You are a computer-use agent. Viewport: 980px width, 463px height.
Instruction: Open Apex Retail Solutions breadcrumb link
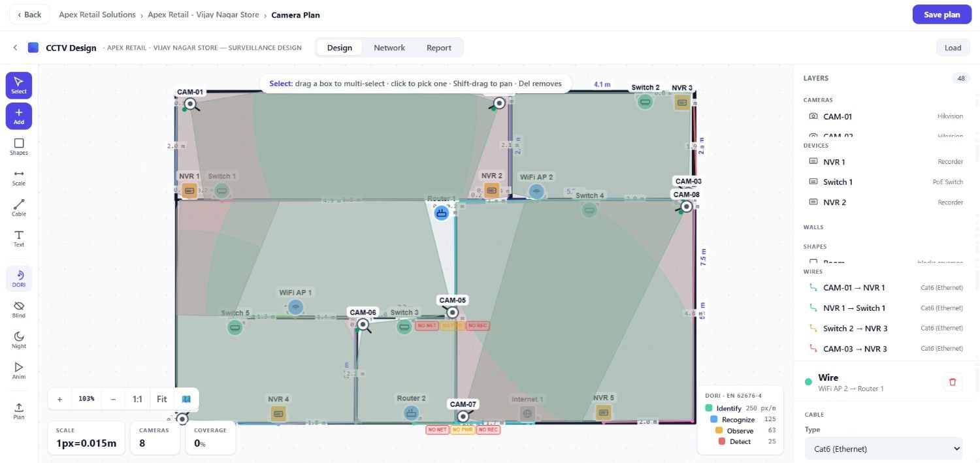pyautogui.click(x=97, y=14)
